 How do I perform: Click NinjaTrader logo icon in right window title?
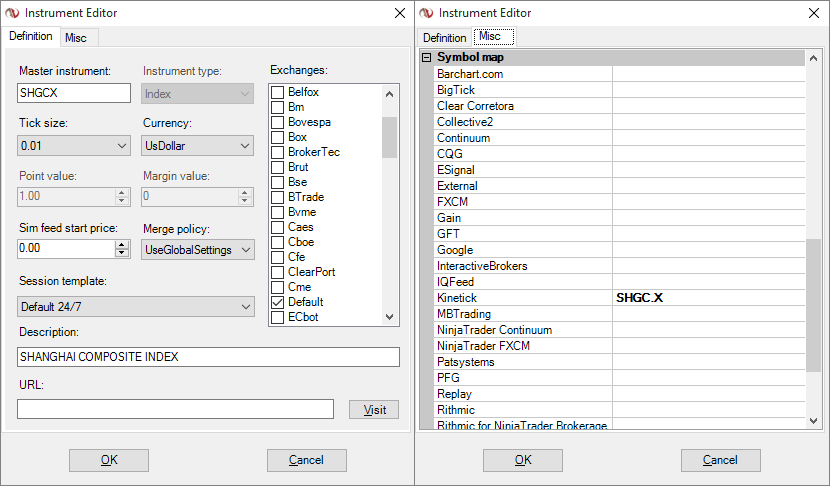coord(426,13)
